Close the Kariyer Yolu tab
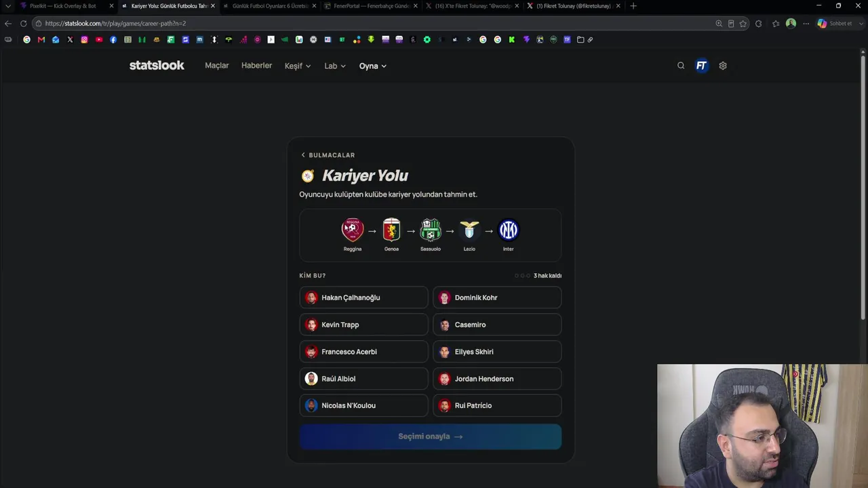Image resolution: width=868 pixels, height=488 pixels. pos(213,6)
